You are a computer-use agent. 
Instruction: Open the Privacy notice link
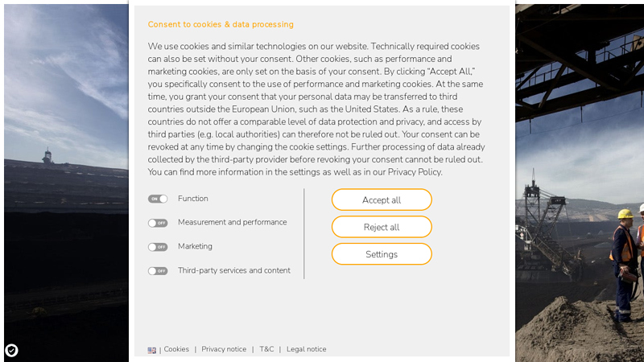coord(224,349)
